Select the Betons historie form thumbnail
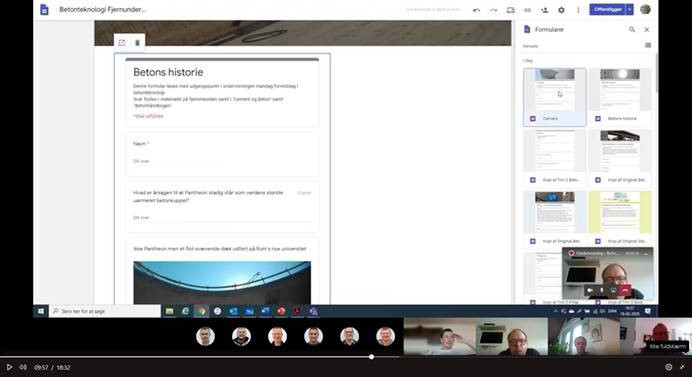This screenshot has height=377, width=692. click(620, 97)
